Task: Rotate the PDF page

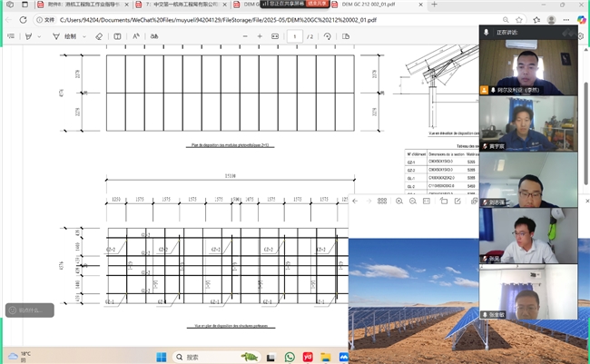Action: click(x=328, y=36)
